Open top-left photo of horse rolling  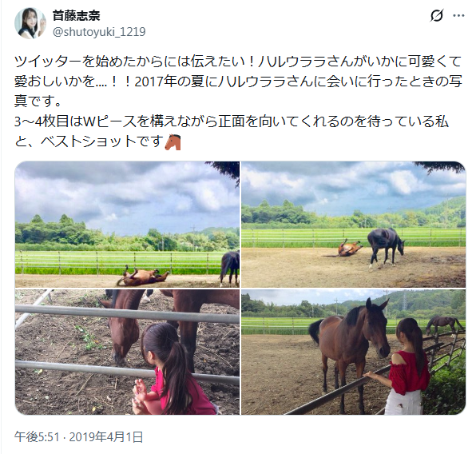coord(127,225)
